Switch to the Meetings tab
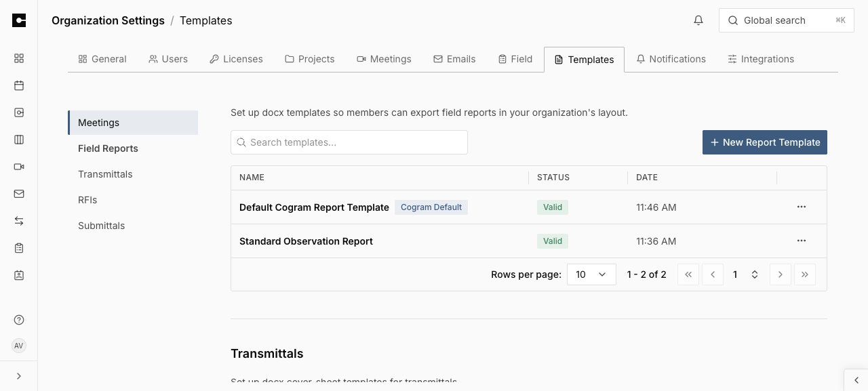This screenshot has height=391, width=868. [384, 59]
